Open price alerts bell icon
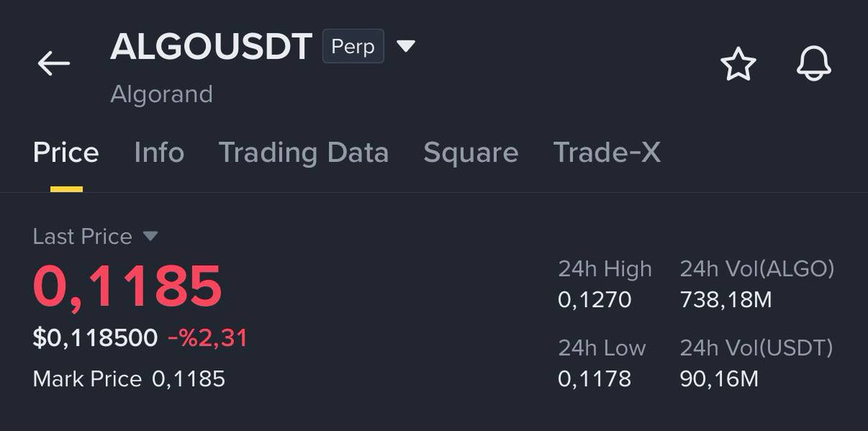868x431 pixels. pyautogui.click(x=814, y=64)
